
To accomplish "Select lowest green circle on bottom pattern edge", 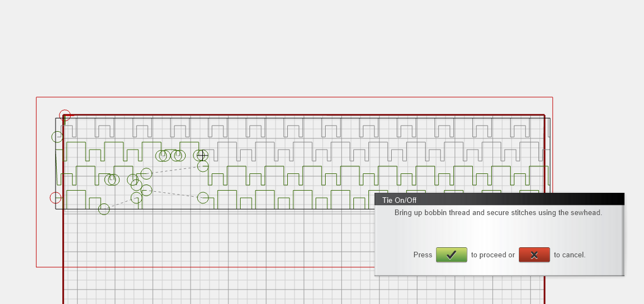I will [x=104, y=209].
